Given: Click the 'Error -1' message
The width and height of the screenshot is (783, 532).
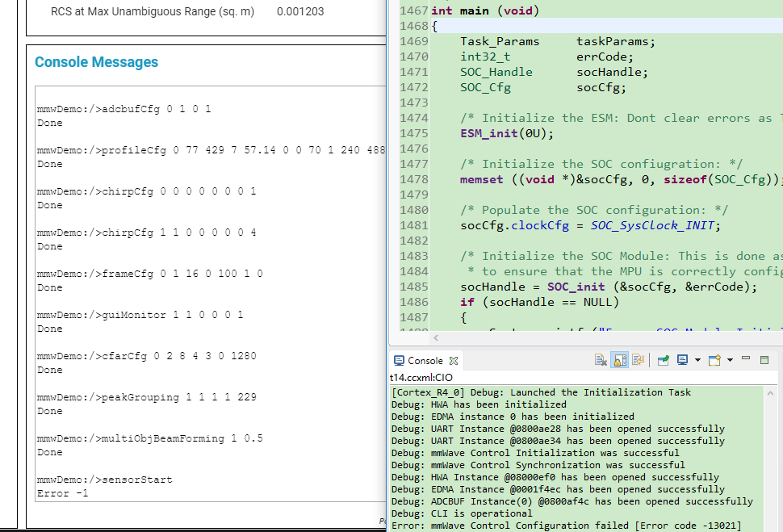Looking at the screenshot, I should (x=63, y=493).
